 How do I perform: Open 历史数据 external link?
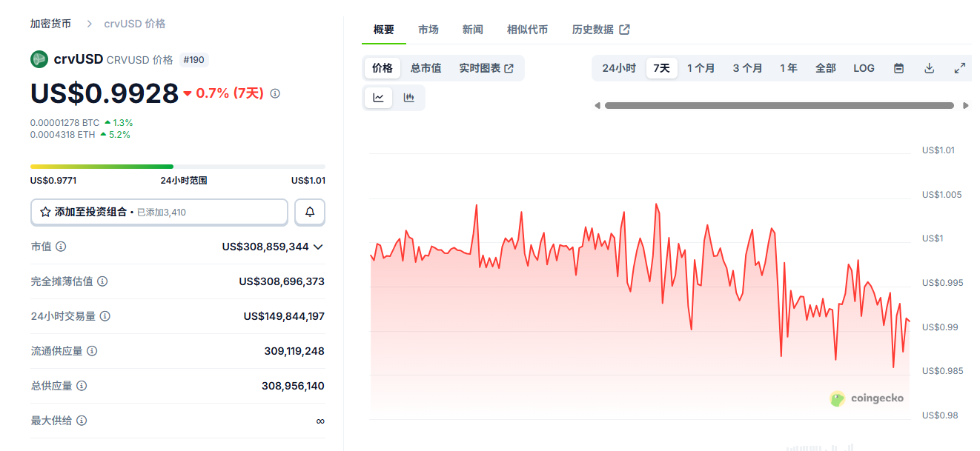[600, 30]
